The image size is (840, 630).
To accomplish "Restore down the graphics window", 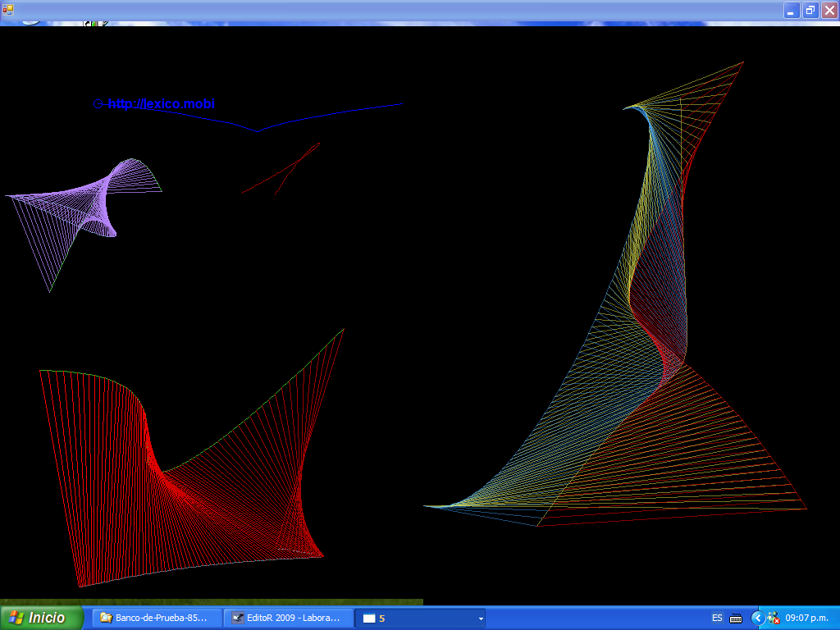I will click(810, 10).
